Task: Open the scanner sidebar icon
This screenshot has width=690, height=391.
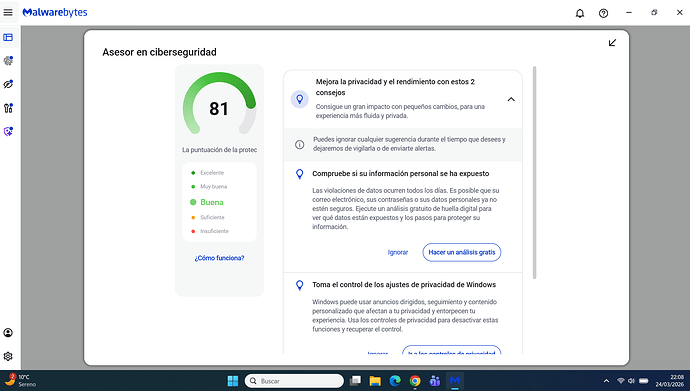Action: pyautogui.click(x=8, y=61)
